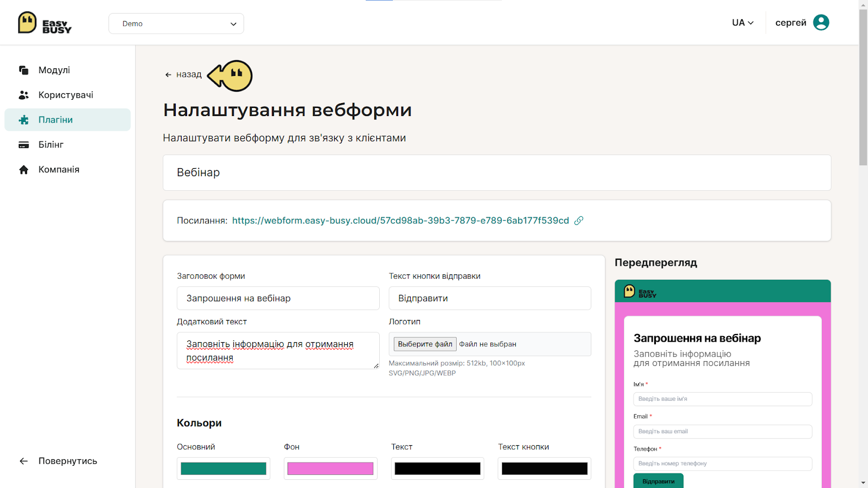Edit the Текст кнопки відправки field
This screenshot has height=488, width=868.
(x=490, y=298)
